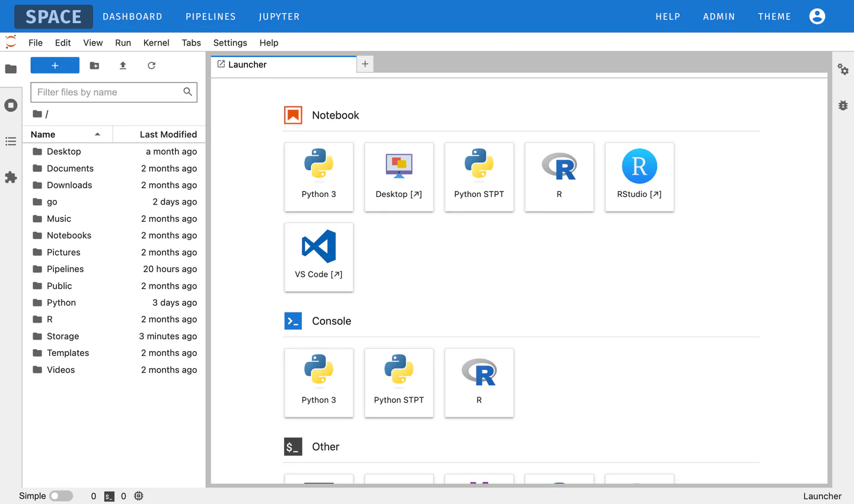Launch RStudio from the launcher
854x504 pixels.
pyautogui.click(x=639, y=177)
